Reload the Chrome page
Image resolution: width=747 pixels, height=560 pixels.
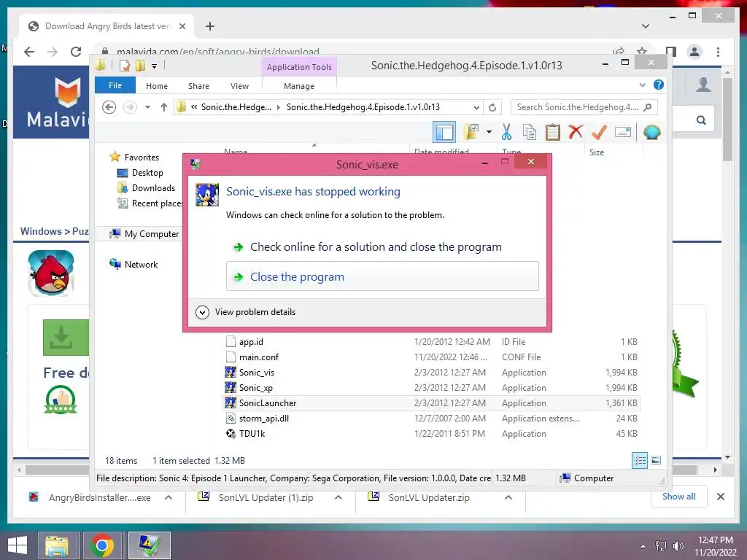pyautogui.click(x=76, y=52)
